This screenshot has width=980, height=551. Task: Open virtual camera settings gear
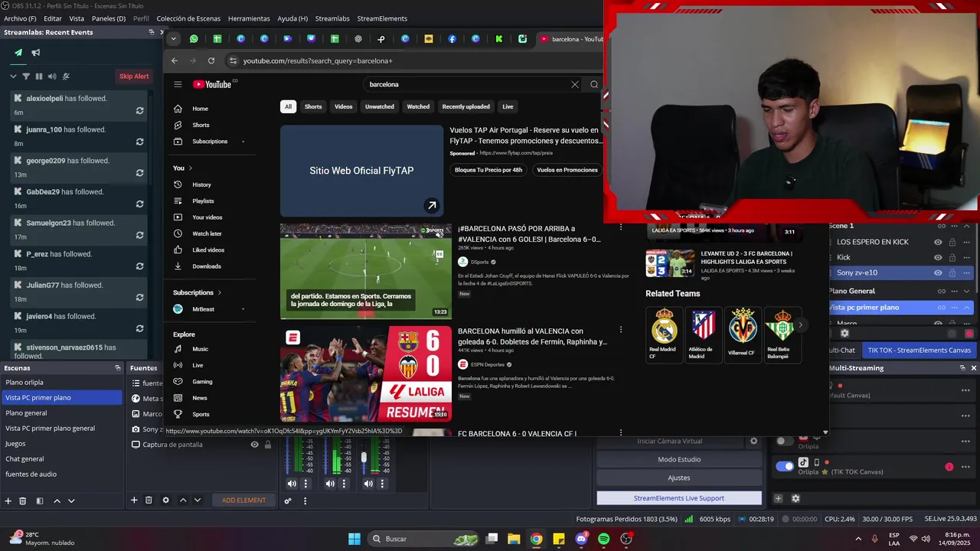pyautogui.click(x=753, y=441)
